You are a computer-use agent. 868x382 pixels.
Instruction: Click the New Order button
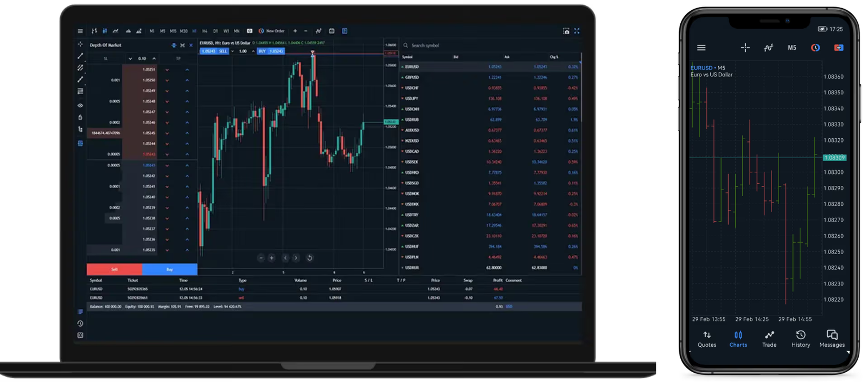click(272, 31)
